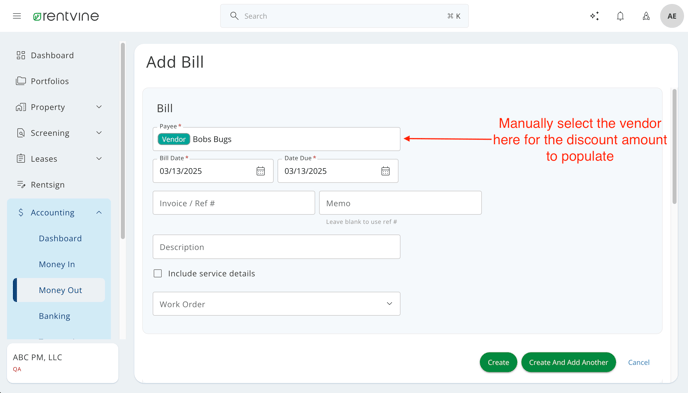
Task: Click the rocket icon in the header
Action: [646, 16]
